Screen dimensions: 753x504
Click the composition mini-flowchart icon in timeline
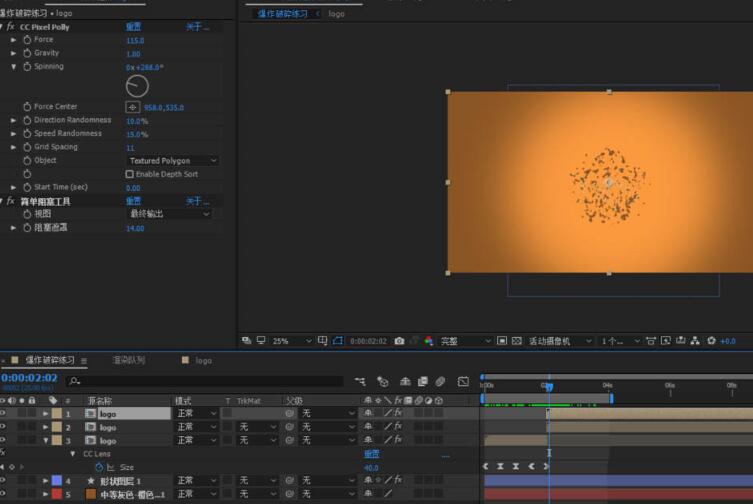coord(360,381)
